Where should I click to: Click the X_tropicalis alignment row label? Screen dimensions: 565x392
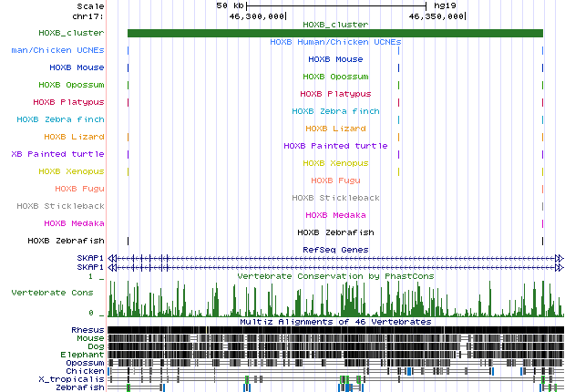(71, 379)
